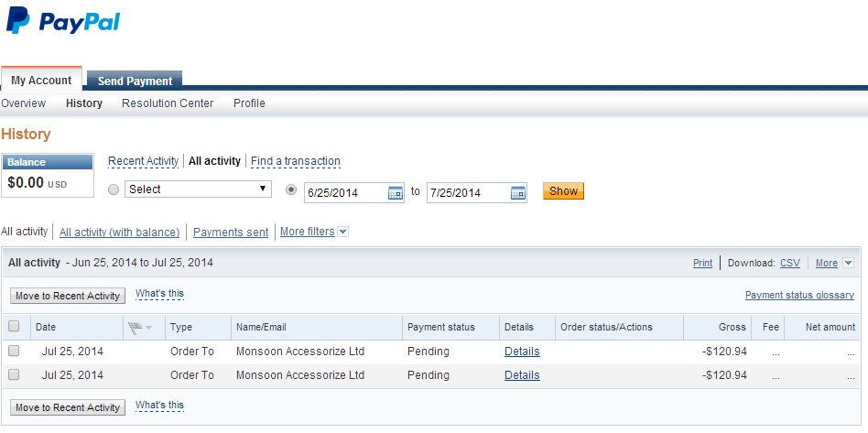The height and width of the screenshot is (433, 868).
Task: Click the top Move to Recent Activity button
Action: pyautogui.click(x=68, y=296)
